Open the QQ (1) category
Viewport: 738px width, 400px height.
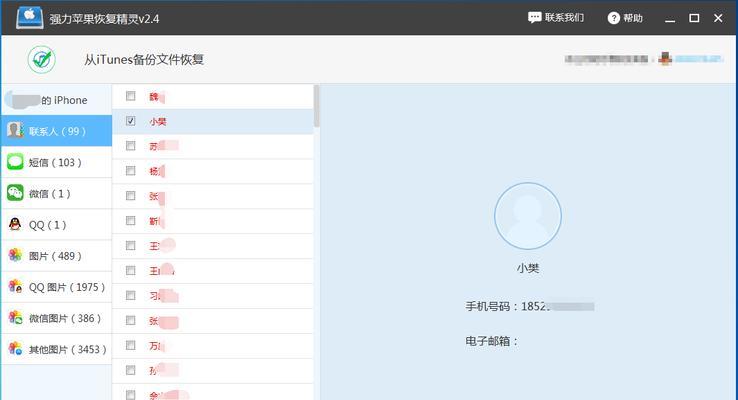click(56, 224)
